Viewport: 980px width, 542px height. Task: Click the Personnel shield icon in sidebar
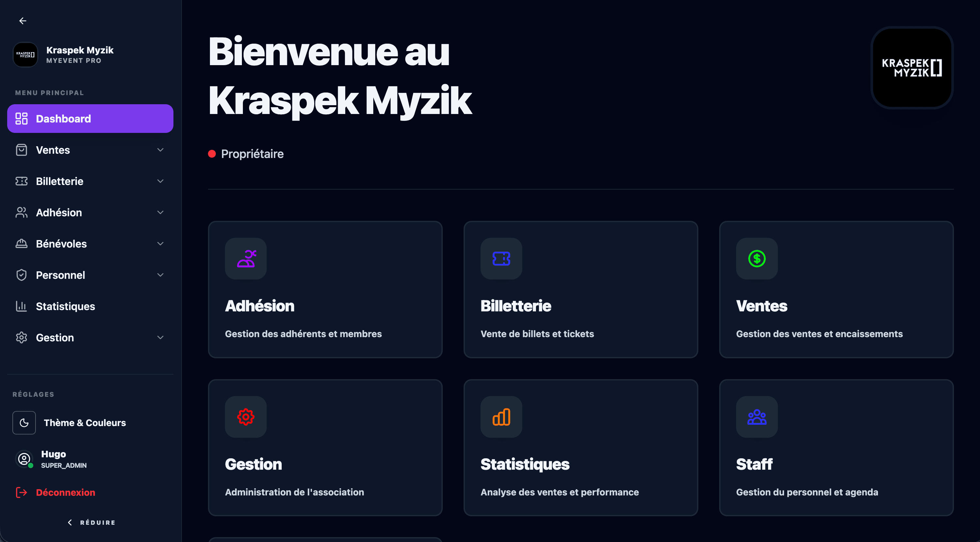[x=21, y=275]
